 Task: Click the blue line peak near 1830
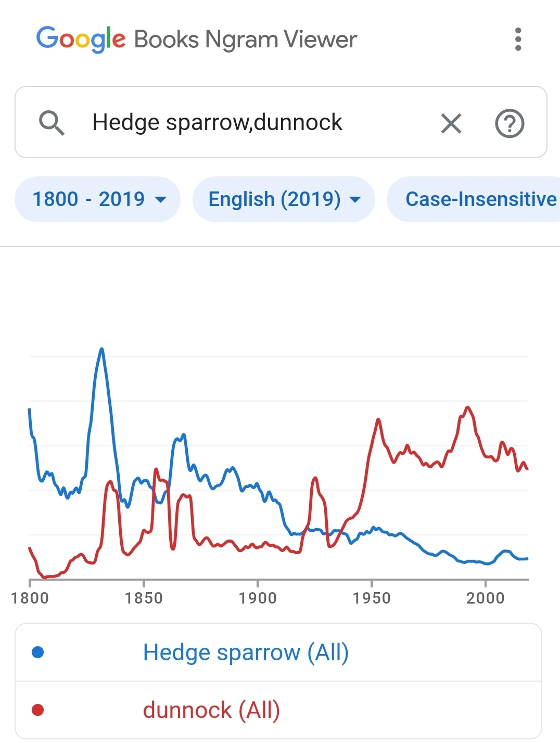[101, 349]
